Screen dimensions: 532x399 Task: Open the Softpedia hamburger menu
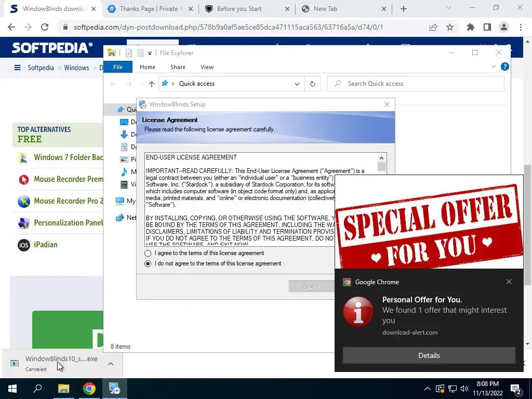[17, 68]
